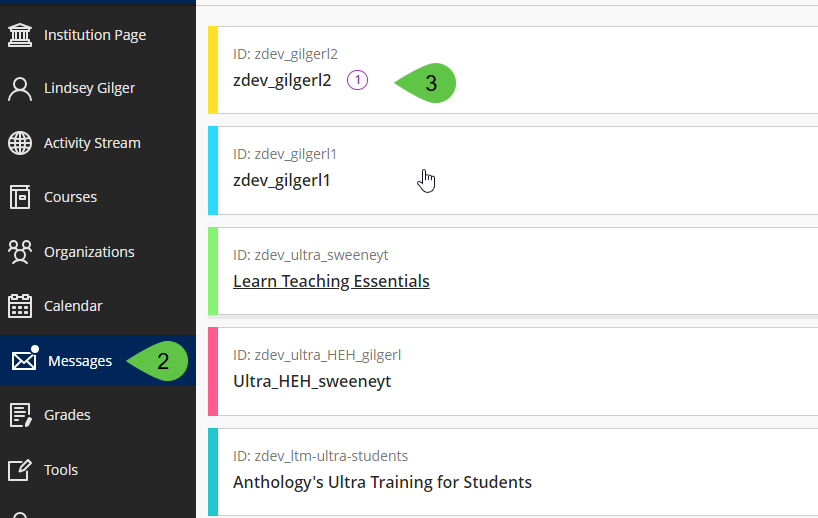Click the yellow color bar of zdev_gilgerl2

[x=213, y=70]
